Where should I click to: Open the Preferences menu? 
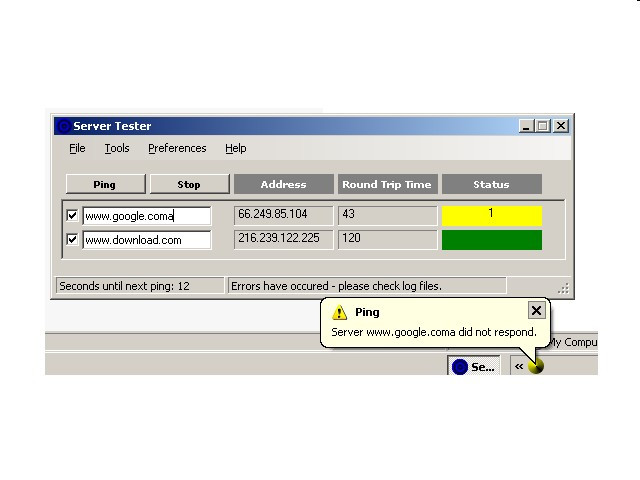(177, 148)
